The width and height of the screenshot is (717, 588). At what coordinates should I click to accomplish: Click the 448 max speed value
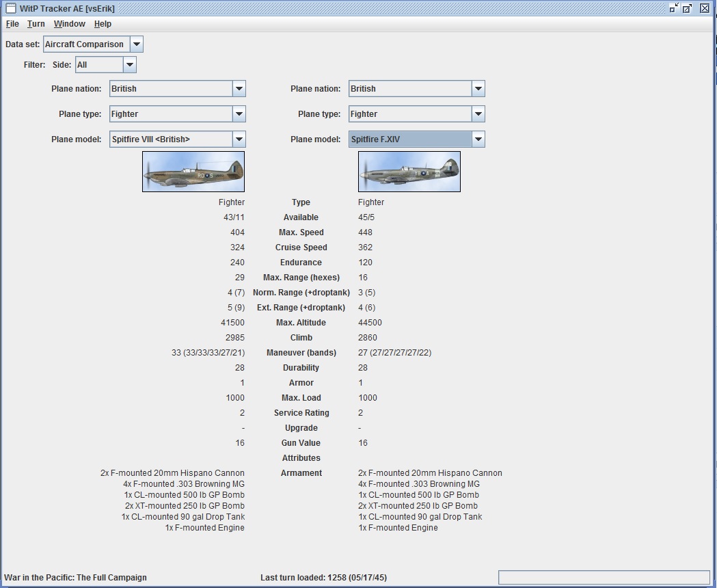click(x=366, y=232)
